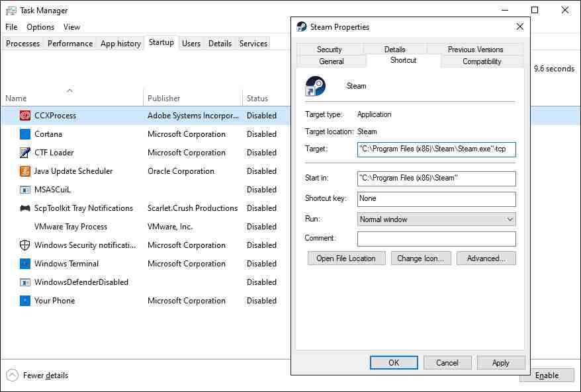Click into the Start in field
Image resolution: width=581 pixels, height=392 pixels.
[436, 178]
